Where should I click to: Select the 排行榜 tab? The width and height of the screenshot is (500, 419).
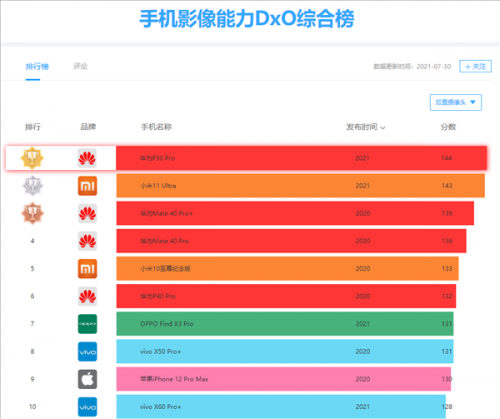pos(37,66)
